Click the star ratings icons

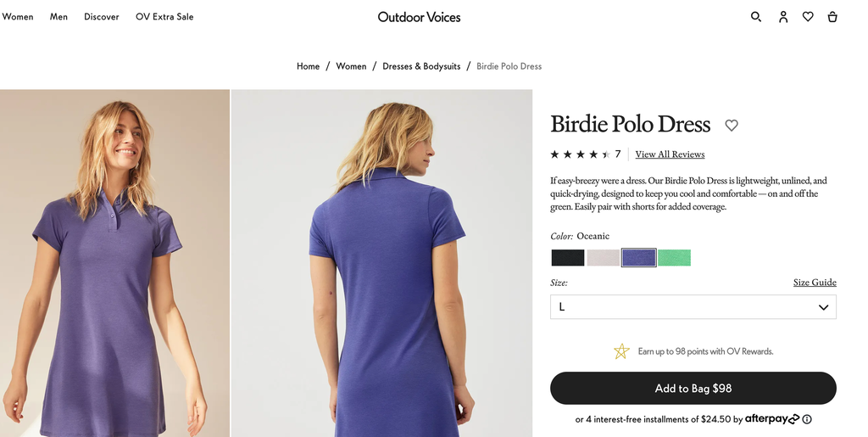(580, 154)
